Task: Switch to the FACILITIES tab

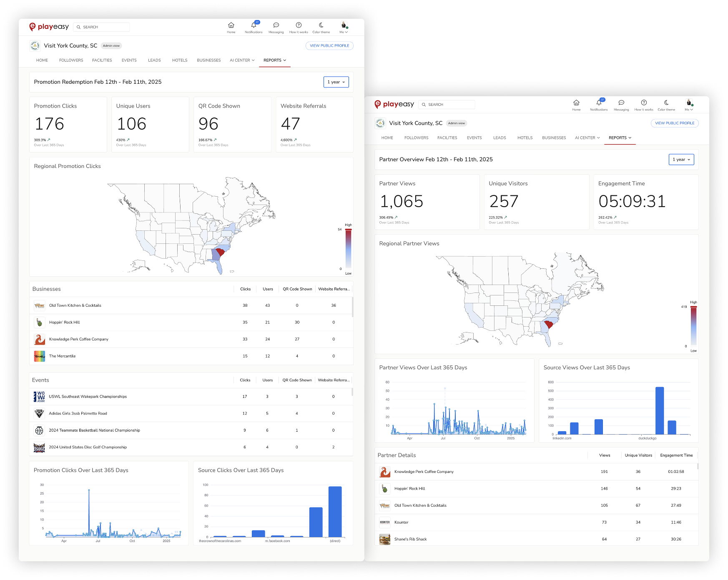Action: (x=447, y=137)
